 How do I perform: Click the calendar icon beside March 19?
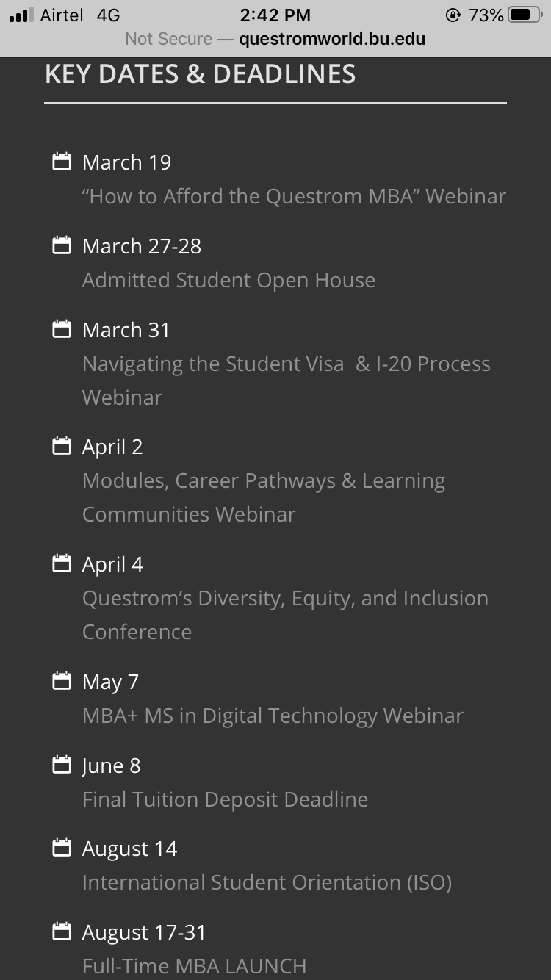(x=62, y=162)
